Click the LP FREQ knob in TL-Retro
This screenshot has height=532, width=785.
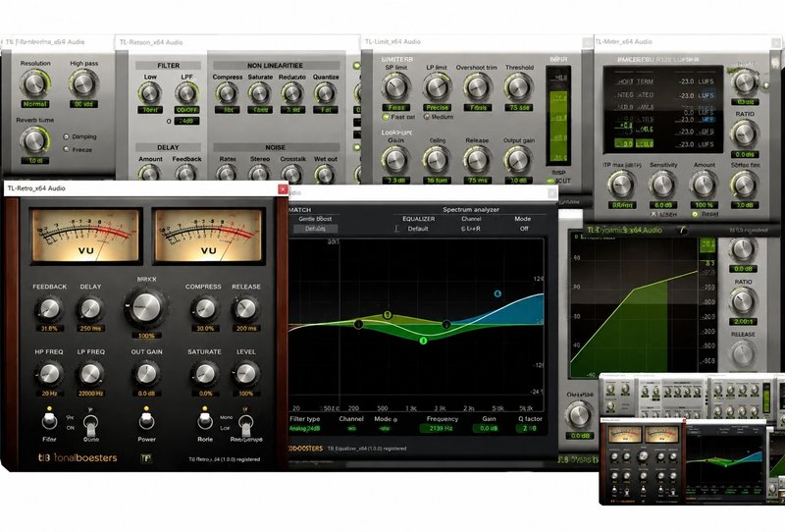(x=90, y=374)
